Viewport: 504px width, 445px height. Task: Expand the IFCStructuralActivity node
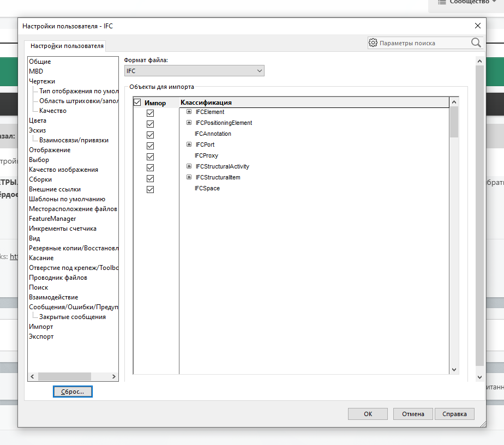(189, 167)
